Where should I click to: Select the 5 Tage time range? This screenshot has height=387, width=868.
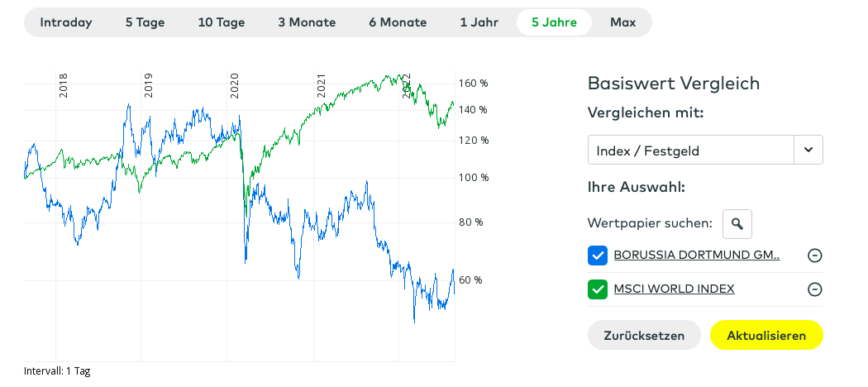click(145, 22)
